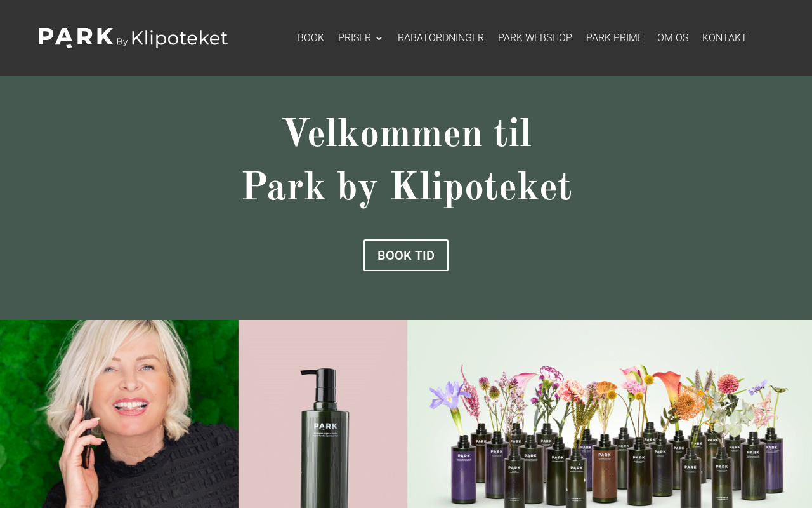Click the BOOK TID button

coord(406,255)
